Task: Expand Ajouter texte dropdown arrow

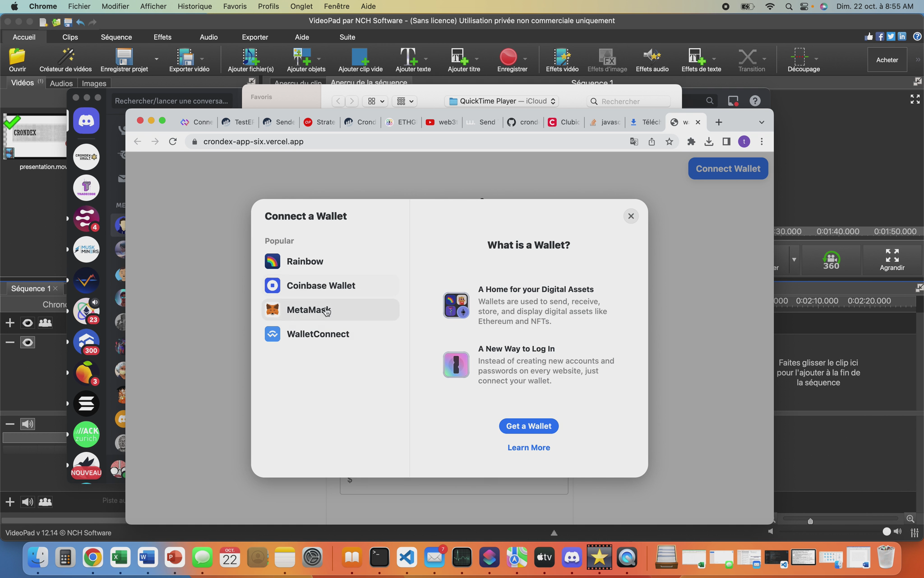Action: point(425,59)
